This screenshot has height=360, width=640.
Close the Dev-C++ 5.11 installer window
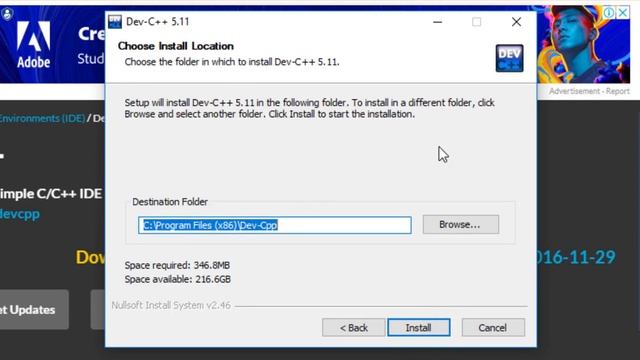pyautogui.click(x=516, y=22)
